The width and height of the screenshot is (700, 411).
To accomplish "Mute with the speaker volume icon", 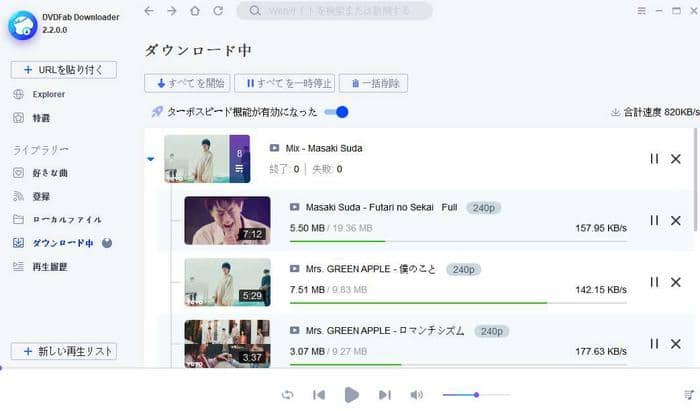I will tap(417, 395).
